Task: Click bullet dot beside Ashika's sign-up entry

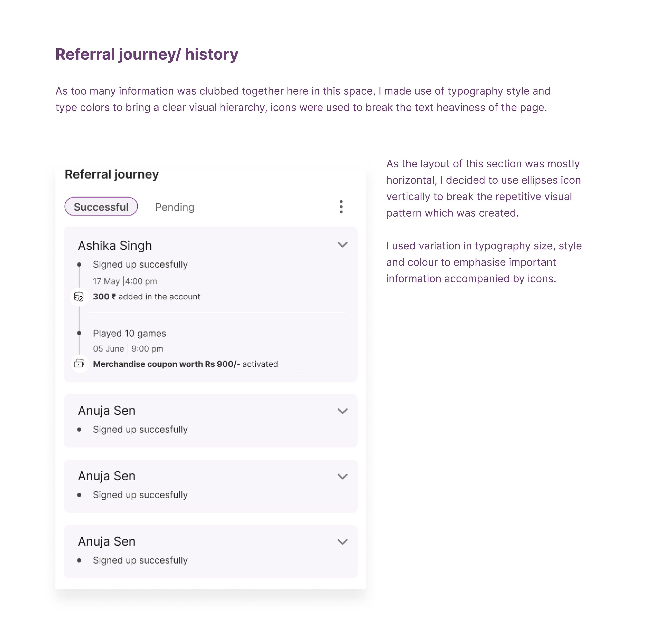Action: click(x=79, y=265)
